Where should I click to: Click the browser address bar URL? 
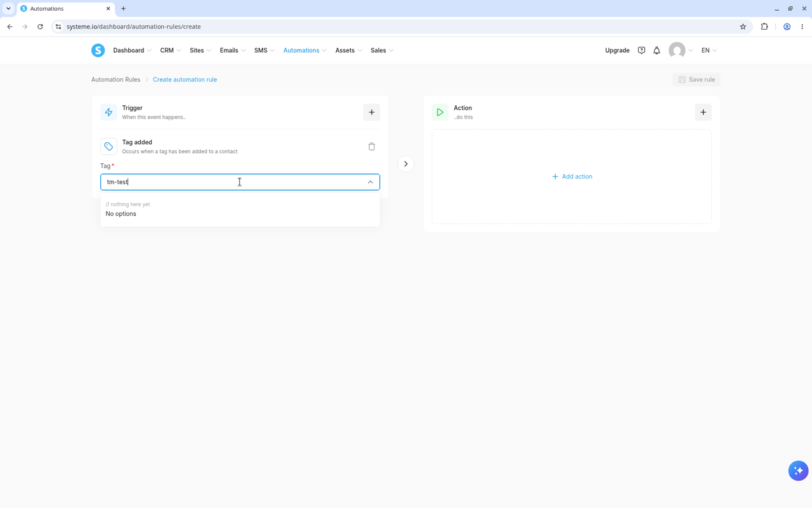[x=133, y=27]
